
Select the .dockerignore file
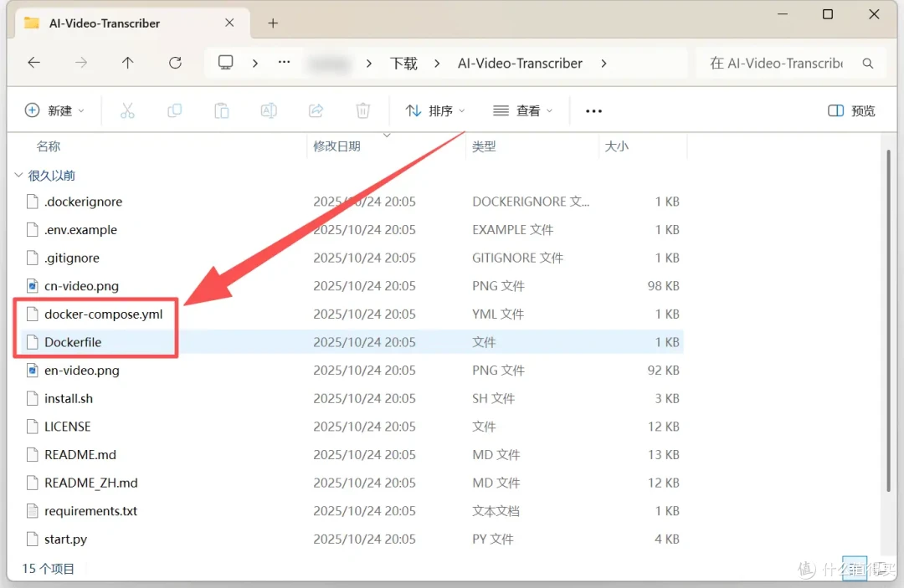[x=84, y=202]
